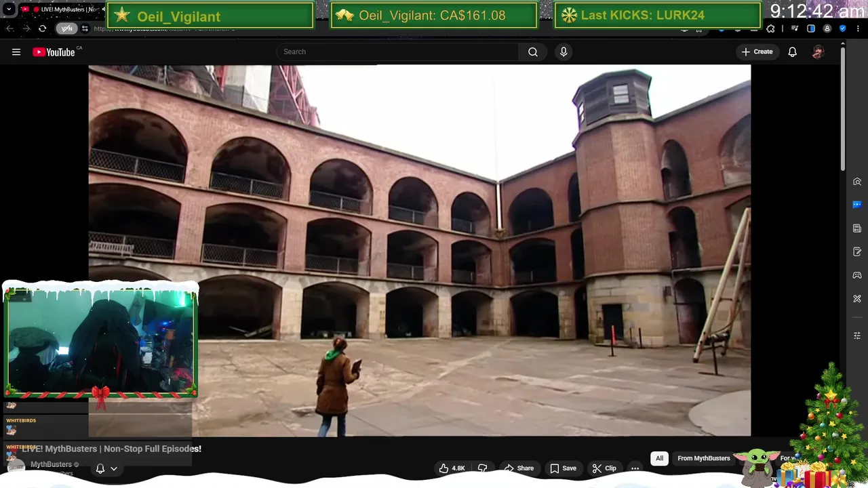The image size is (868, 488).
Task: Select the From MythBusters filter chip
Action: tap(704, 458)
